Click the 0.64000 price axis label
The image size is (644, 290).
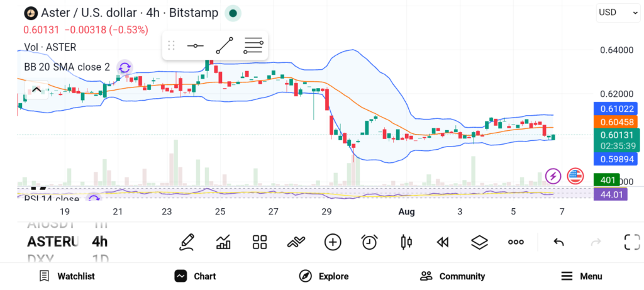tap(616, 50)
